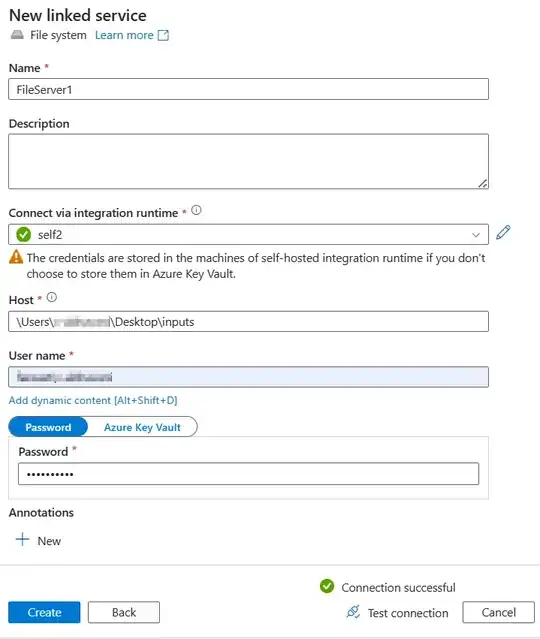Click the info icon beside integration runtime label

click(x=196, y=210)
